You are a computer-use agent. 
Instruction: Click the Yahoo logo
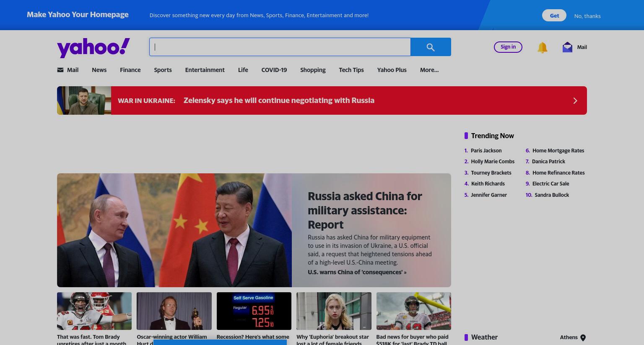[x=93, y=48]
